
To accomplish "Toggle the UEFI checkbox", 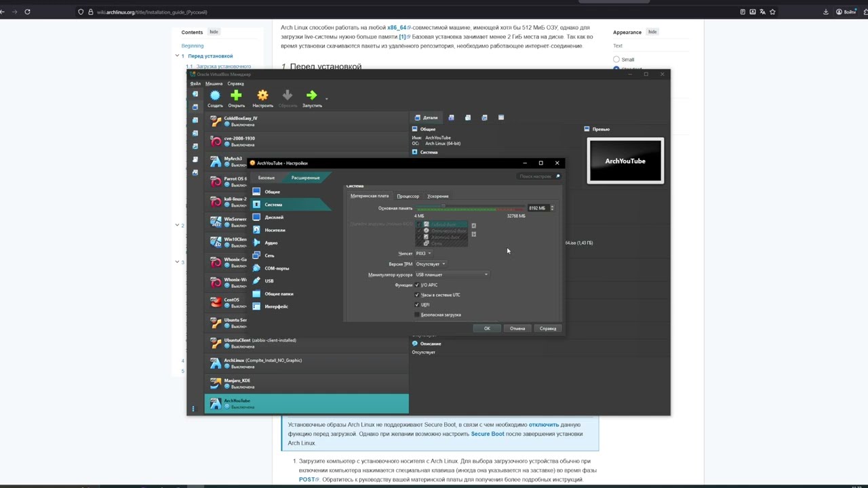I will coord(417,305).
